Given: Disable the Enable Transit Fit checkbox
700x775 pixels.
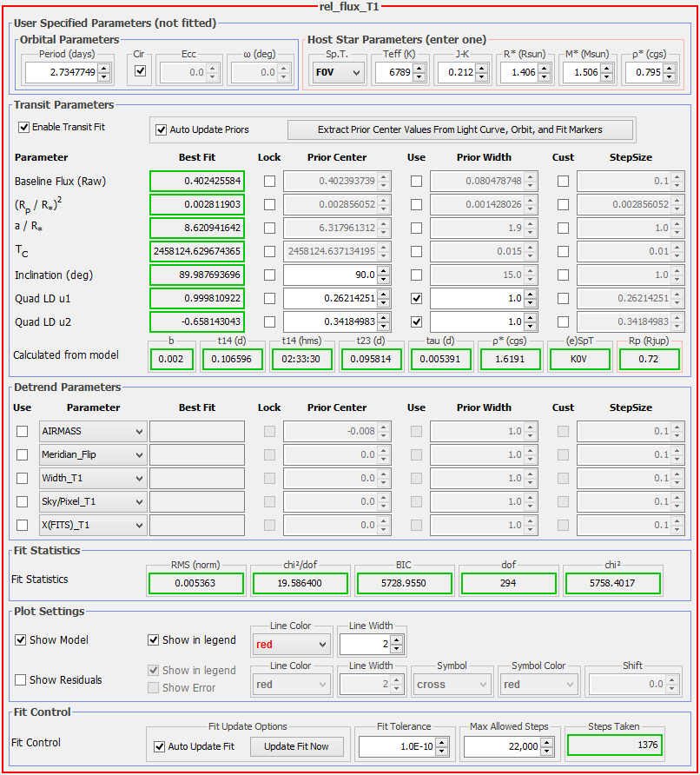Looking at the screenshot, I should 23,128.
